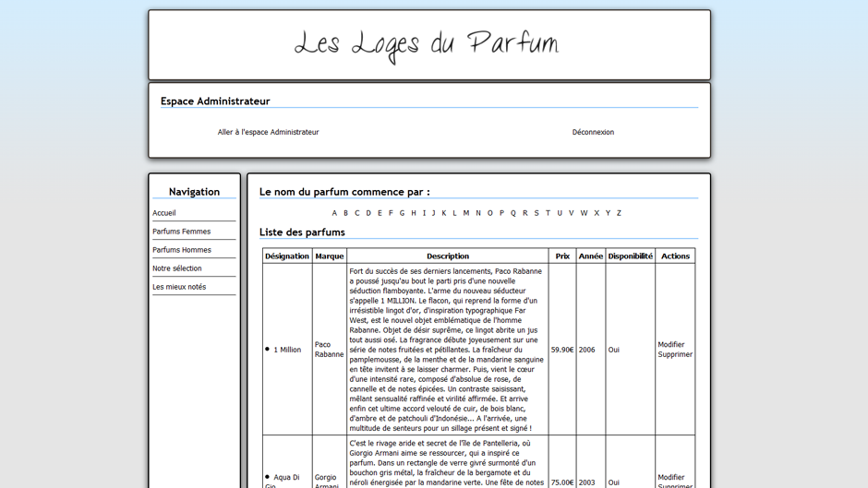The image size is (868, 488).
Task: Filter perfumes by letter F
Action: coord(391,213)
